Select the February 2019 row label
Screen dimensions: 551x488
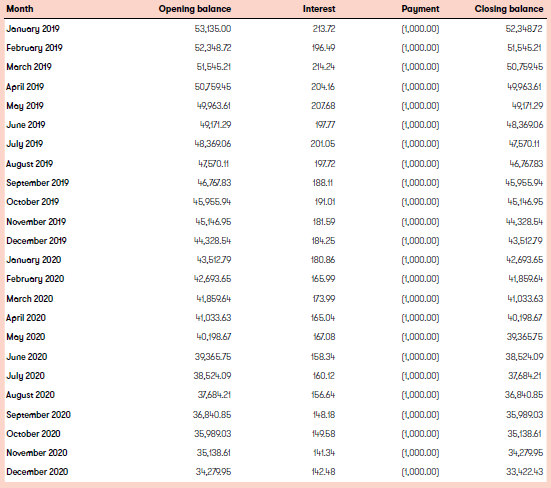pos(34,48)
